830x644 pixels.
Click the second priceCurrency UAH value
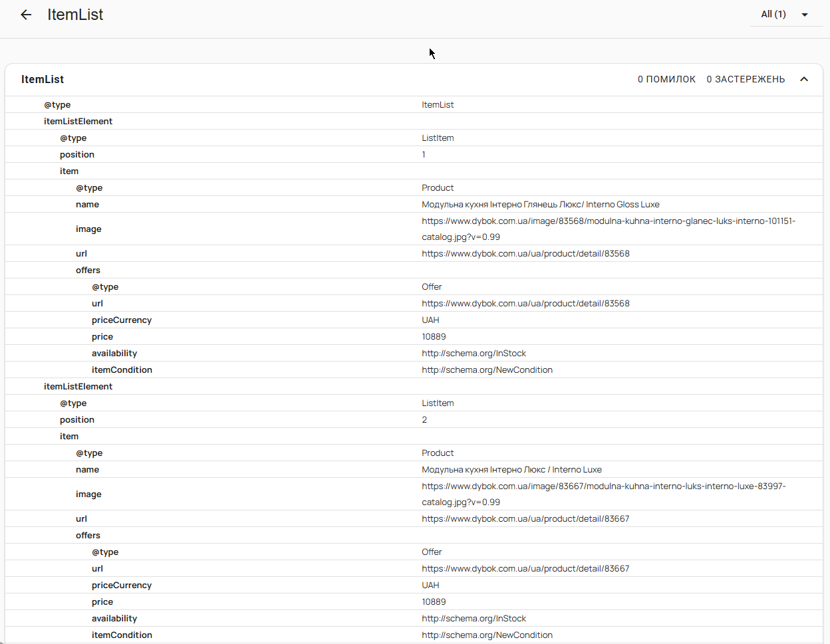[430, 585]
